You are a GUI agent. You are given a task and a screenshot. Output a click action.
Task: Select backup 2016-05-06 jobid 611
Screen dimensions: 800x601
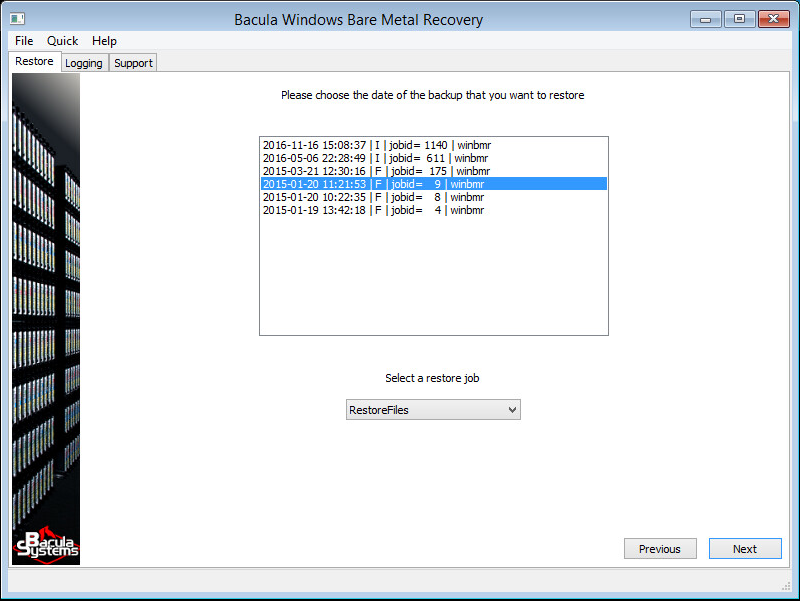tap(434, 158)
